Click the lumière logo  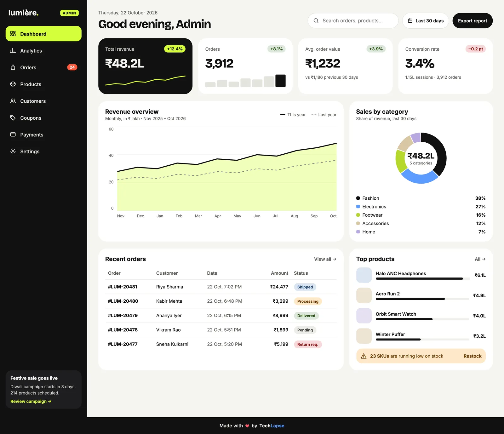point(23,13)
